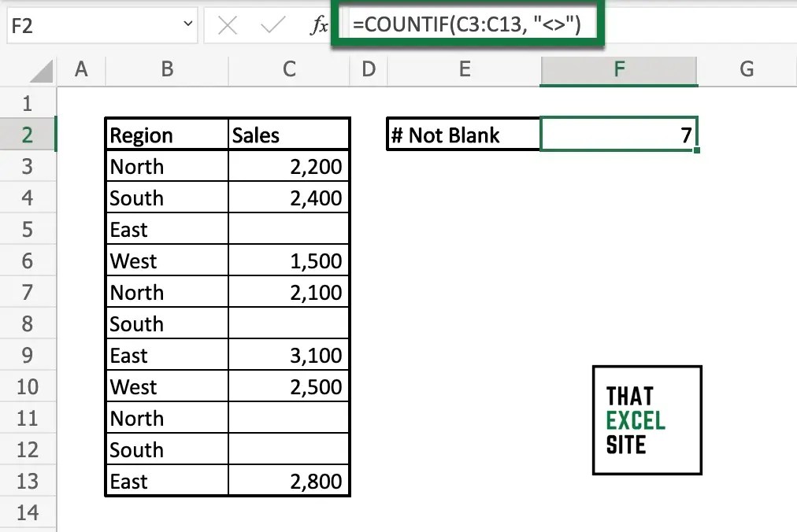Select the cell showing result 7
797x532 pixels.
(618, 134)
